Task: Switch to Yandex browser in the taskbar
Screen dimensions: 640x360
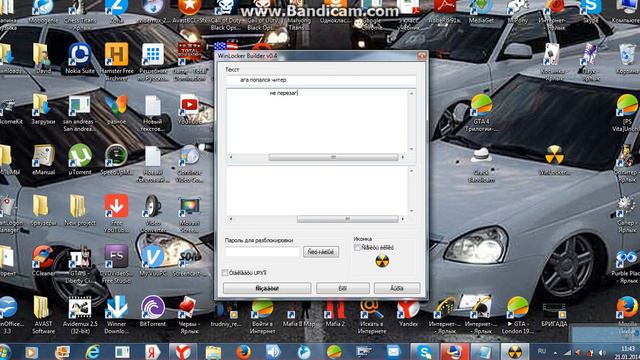Action: pos(183,352)
